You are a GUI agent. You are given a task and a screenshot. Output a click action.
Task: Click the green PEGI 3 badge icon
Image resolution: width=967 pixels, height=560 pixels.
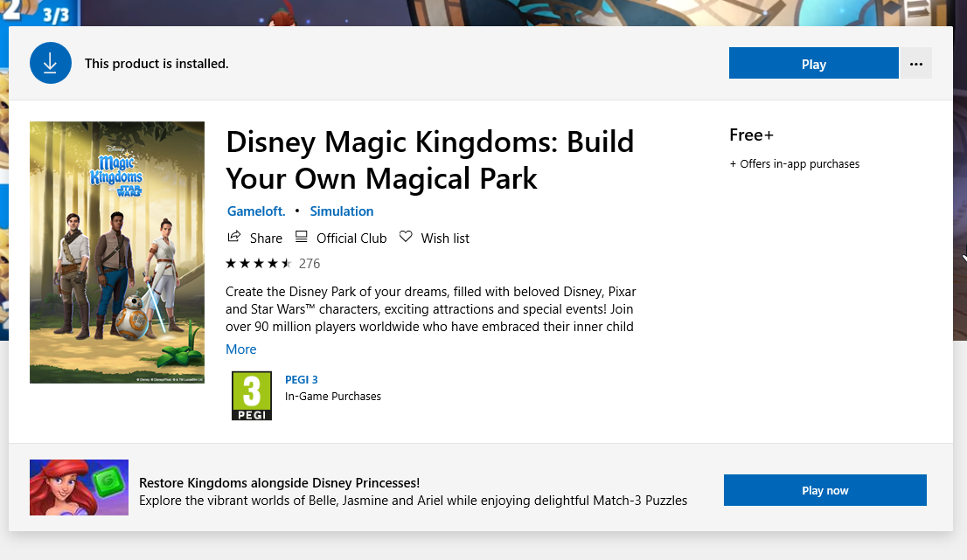click(x=252, y=396)
